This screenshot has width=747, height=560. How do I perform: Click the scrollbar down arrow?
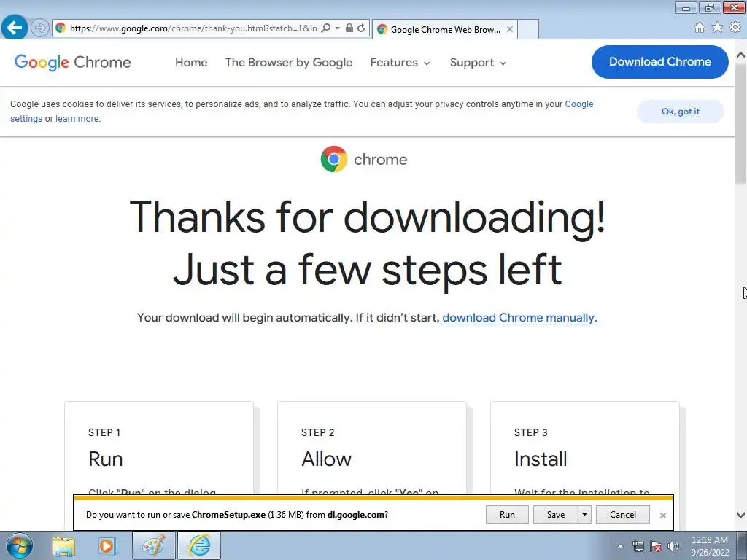(x=741, y=515)
